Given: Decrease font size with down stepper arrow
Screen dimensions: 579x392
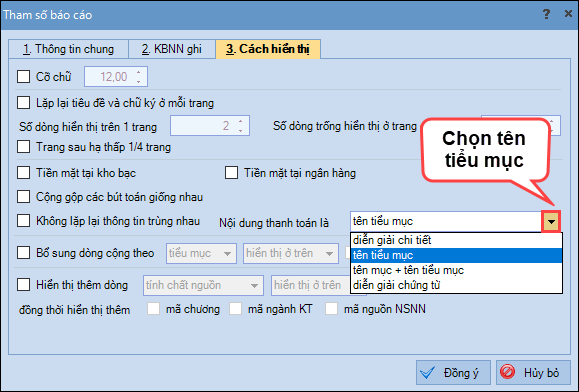Looking at the screenshot, I should click(138, 81).
